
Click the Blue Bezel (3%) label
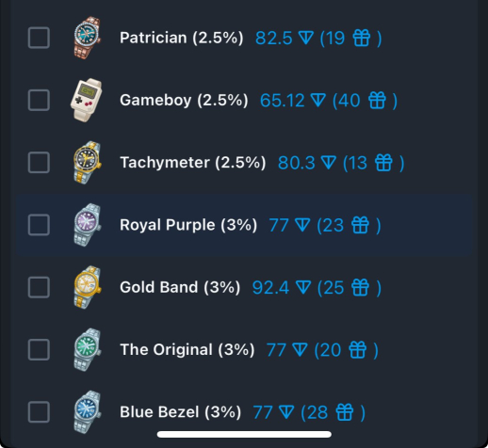coord(180,412)
